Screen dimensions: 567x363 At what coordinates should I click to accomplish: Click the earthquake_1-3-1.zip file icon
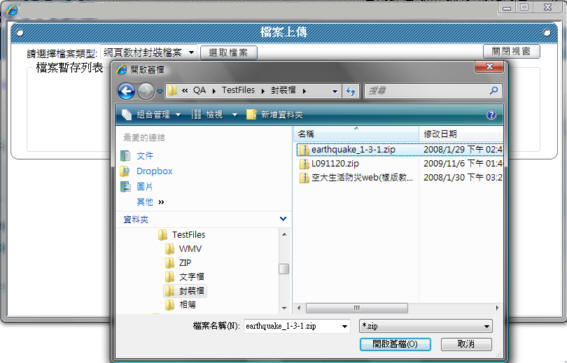click(x=304, y=150)
